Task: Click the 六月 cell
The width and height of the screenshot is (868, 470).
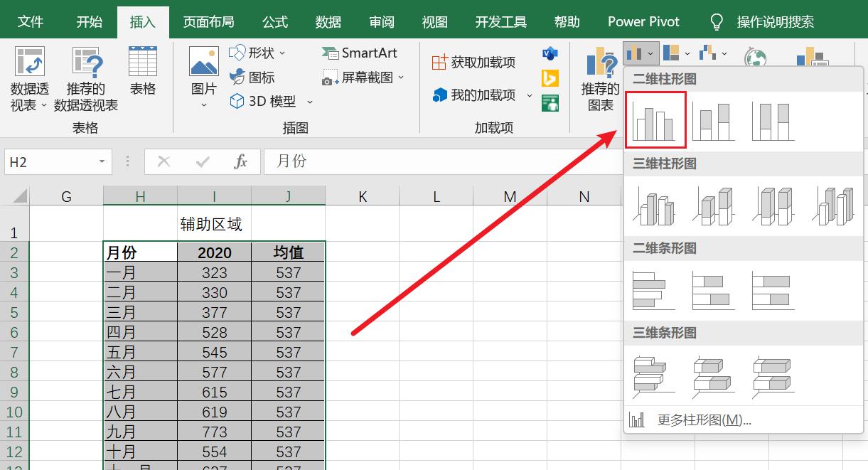Action: click(x=140, y=372)
